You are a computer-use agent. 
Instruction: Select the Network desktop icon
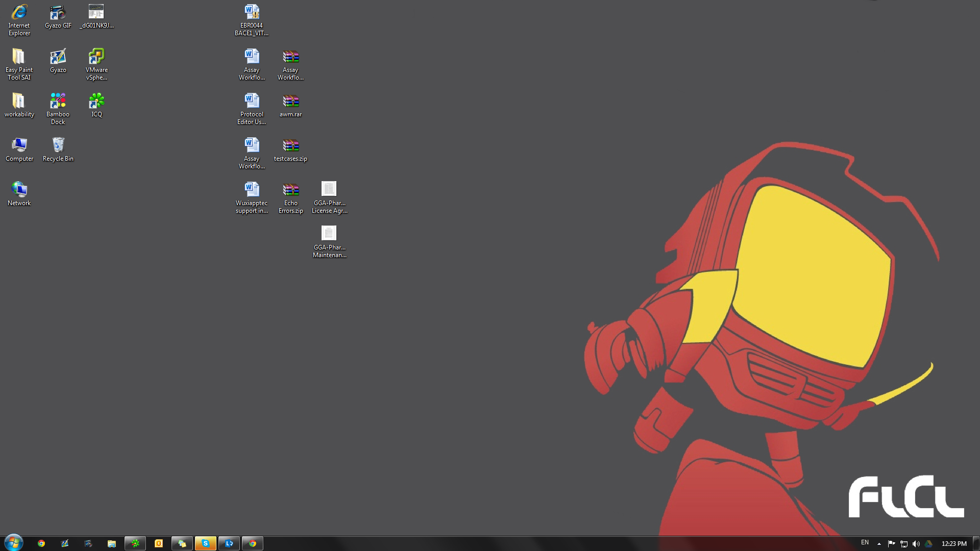[x=19, y=194]
